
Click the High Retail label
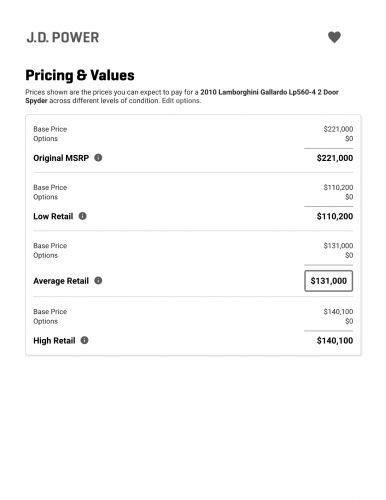[x=54, y=341]
